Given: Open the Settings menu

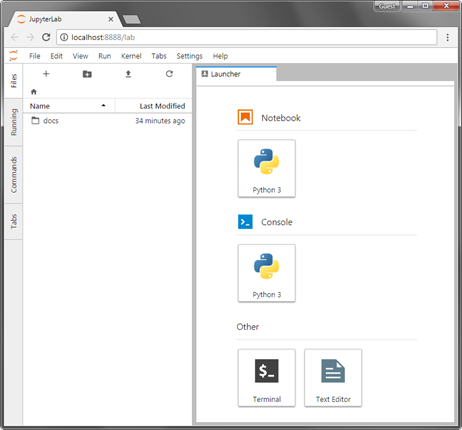Looking at the screenshot, I should [190, 56].
